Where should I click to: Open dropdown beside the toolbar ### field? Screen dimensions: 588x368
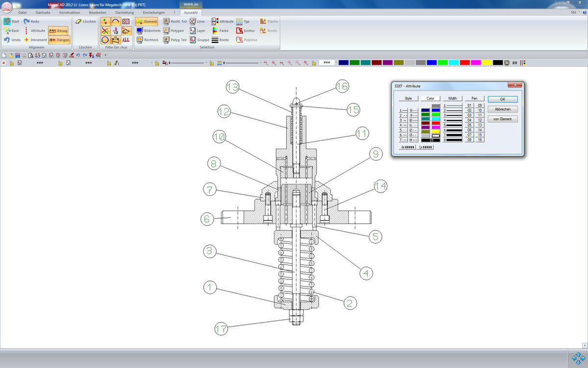click(336, 63)
